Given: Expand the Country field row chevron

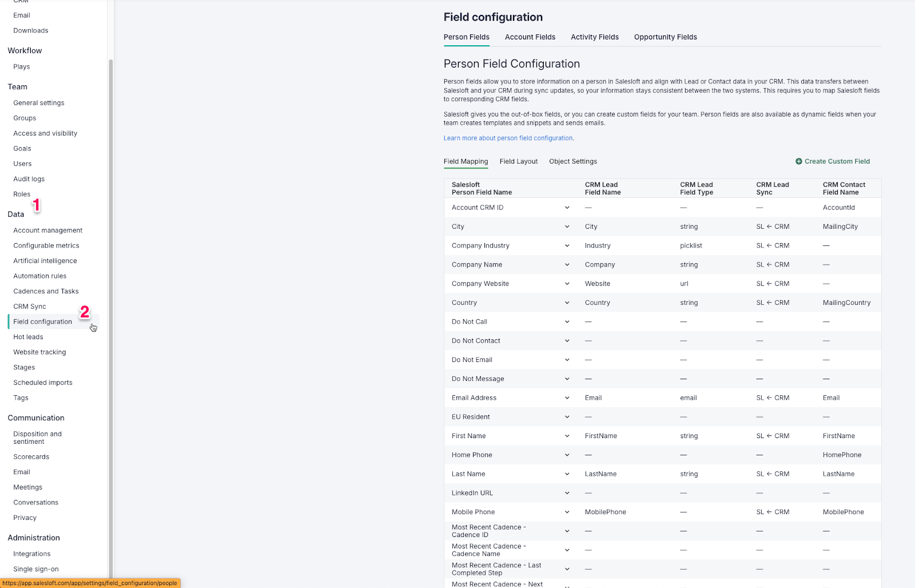Looking at the screenshot, I should [x=567, y=303].
